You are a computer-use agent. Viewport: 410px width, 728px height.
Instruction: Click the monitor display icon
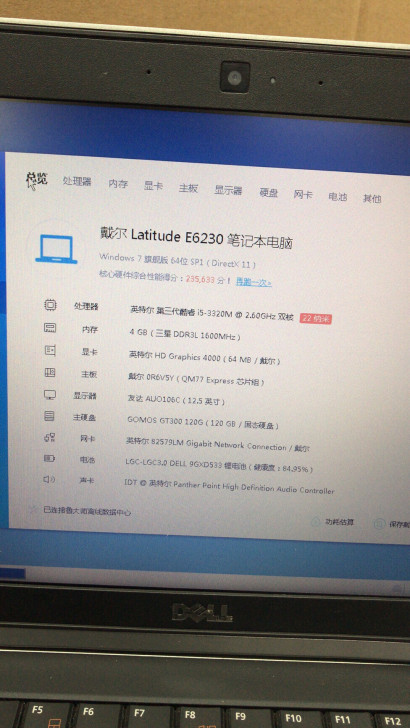point(50,395)
